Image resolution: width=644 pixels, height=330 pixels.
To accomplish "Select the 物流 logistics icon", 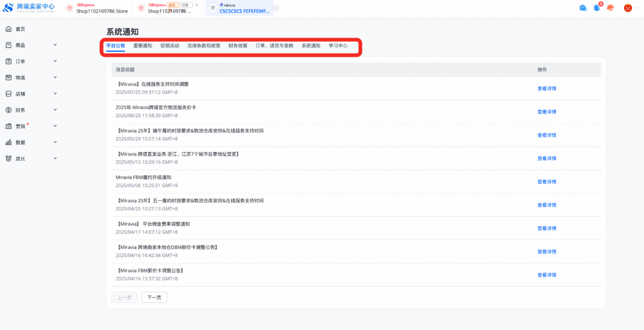I will pyautogui.click(x=8, y=77).
